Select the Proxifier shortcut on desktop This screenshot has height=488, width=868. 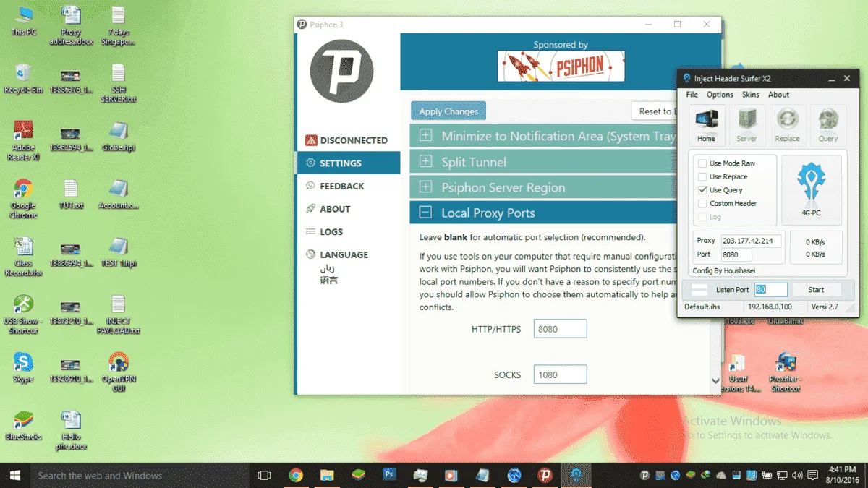click(x=786, y=372)
